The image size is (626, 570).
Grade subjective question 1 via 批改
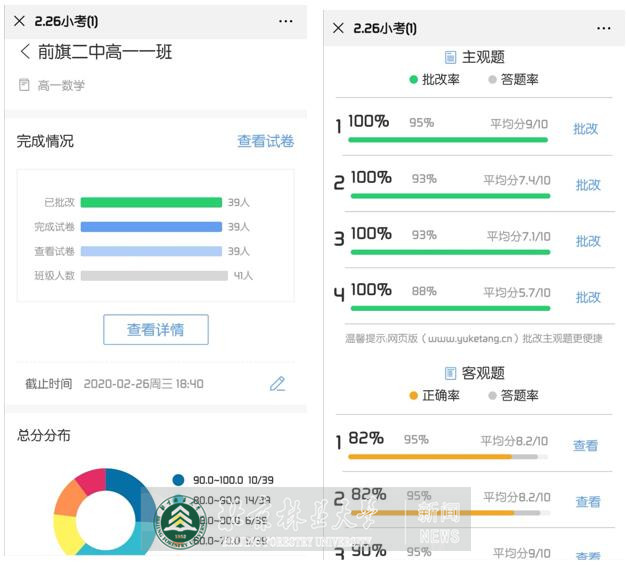click(x=585, y=129)
